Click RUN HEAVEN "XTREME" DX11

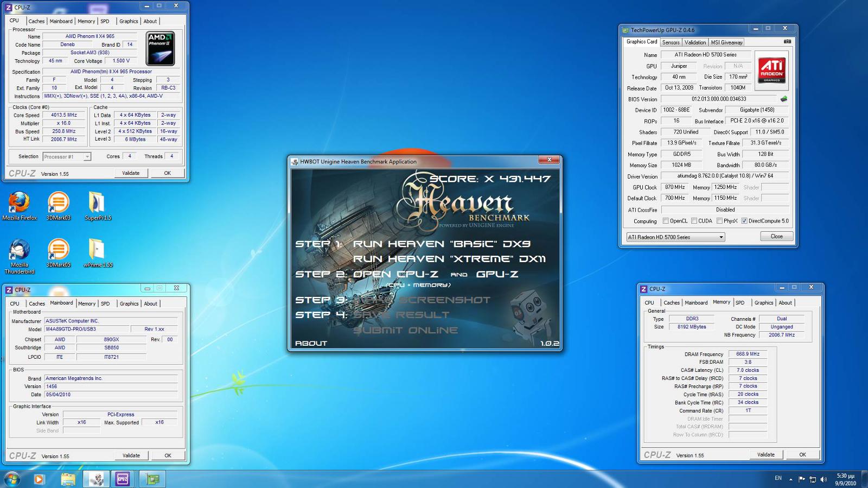coord(449,259)
